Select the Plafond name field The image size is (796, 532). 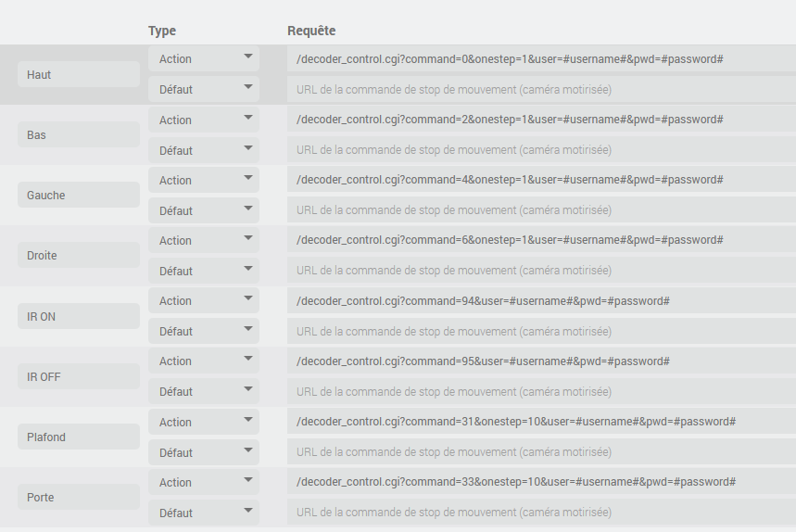click(x=79, y=437)
